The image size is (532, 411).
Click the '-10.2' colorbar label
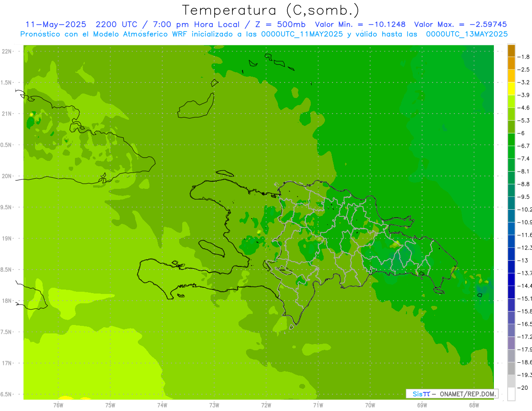[x=525, y=210]
